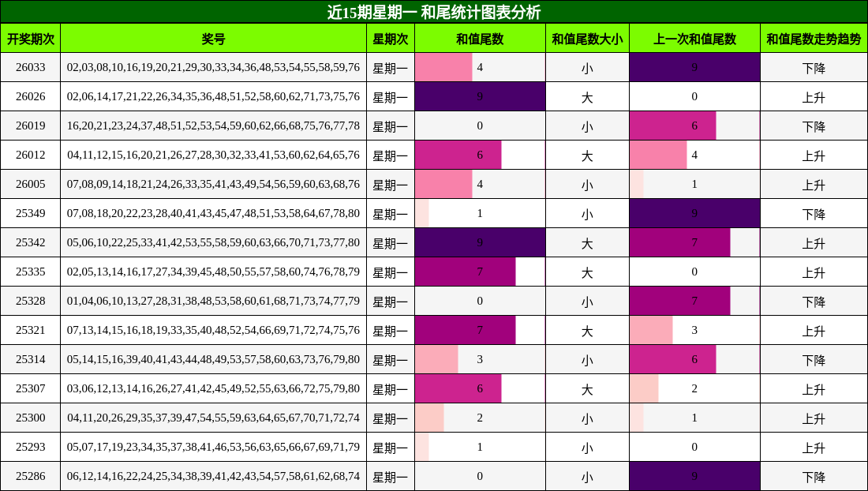
Task: Click the 上一次和值尾数 bar in row 26019
Action: (x=672, y=126)
